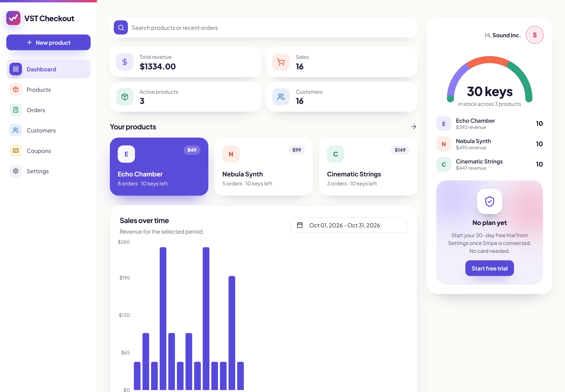Click the Sales shopping cart icon
The image size is (565, 392).
pyautogui.click(x=281, y=62)
